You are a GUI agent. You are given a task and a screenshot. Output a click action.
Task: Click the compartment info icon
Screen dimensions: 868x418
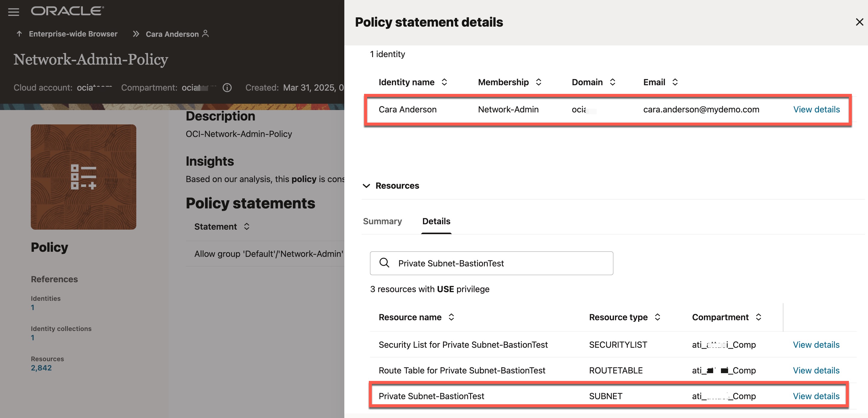tap(227, 88)
